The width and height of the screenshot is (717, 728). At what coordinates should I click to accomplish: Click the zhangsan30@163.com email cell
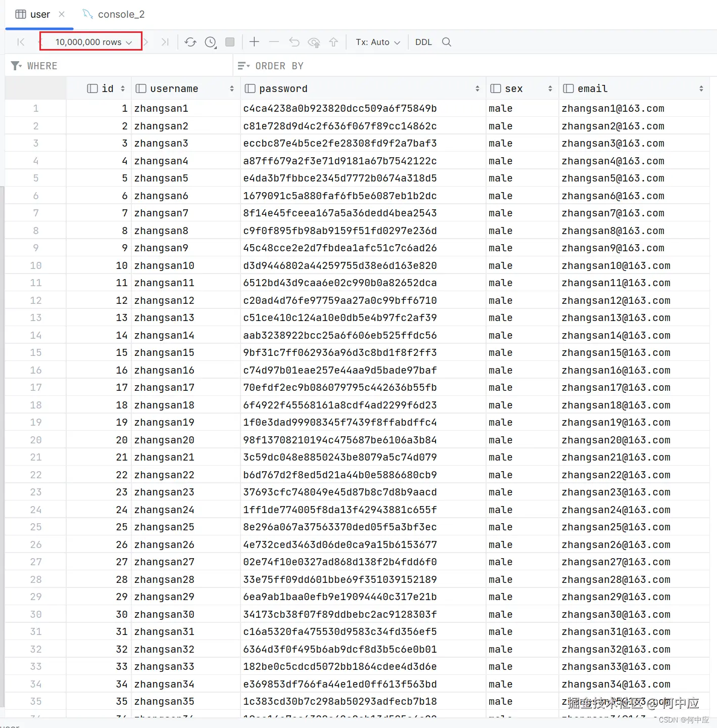click(x=634, y=614)
